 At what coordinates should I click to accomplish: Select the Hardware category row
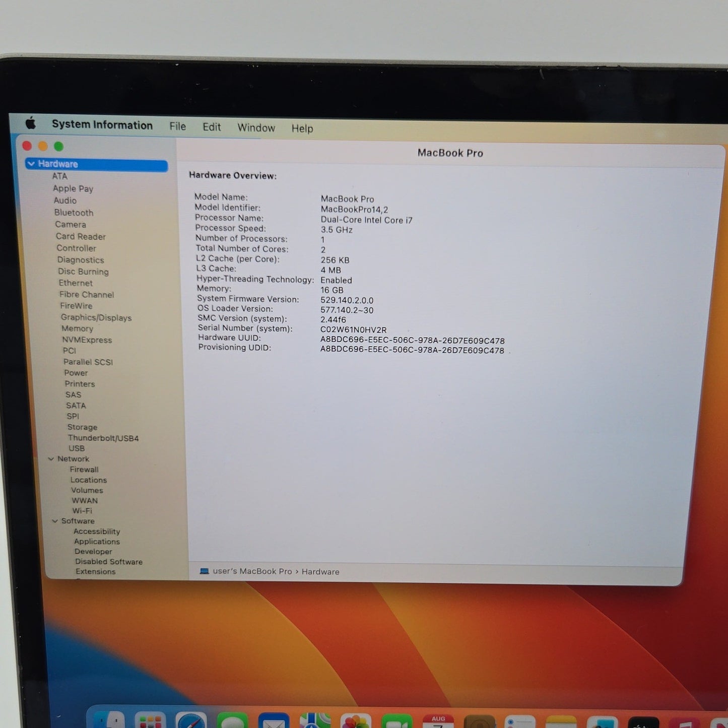click(97, 164)
